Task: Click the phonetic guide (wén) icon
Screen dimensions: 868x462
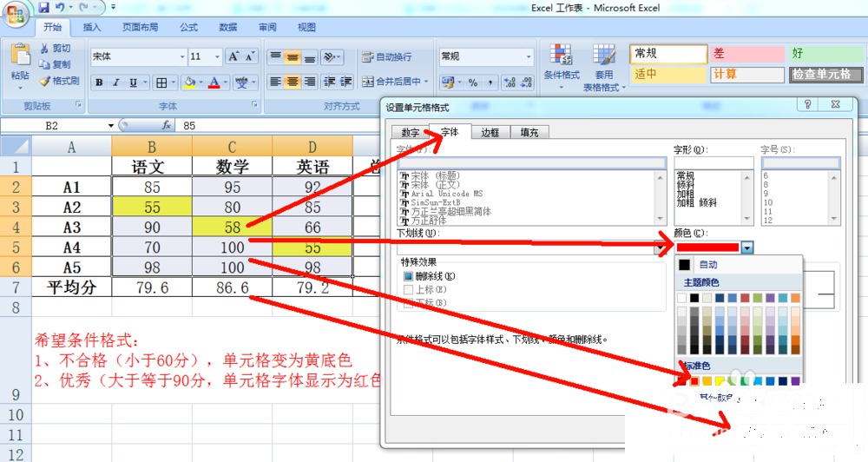Action: tap(241, 82)
